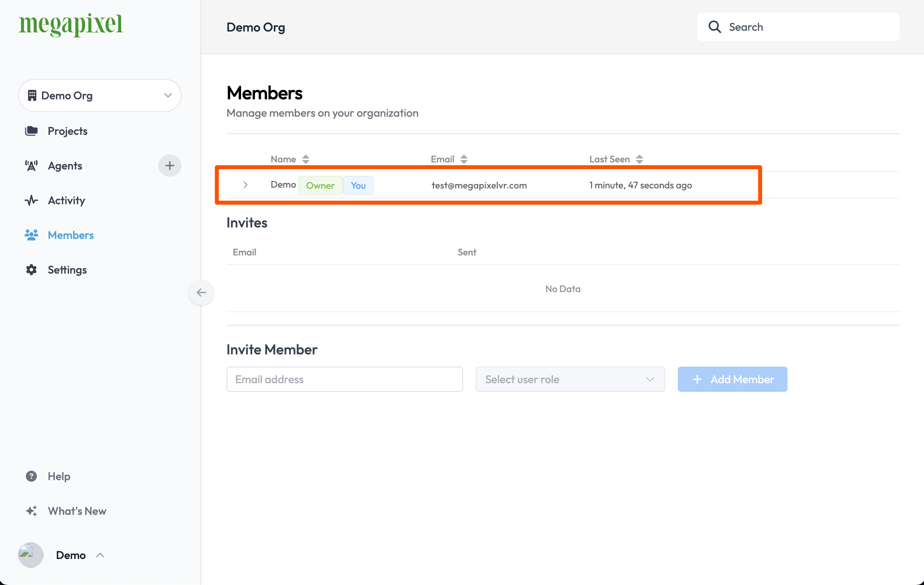Click the Email address input field
The width and height of the screenshot is (924, 585).
(345, 379)
